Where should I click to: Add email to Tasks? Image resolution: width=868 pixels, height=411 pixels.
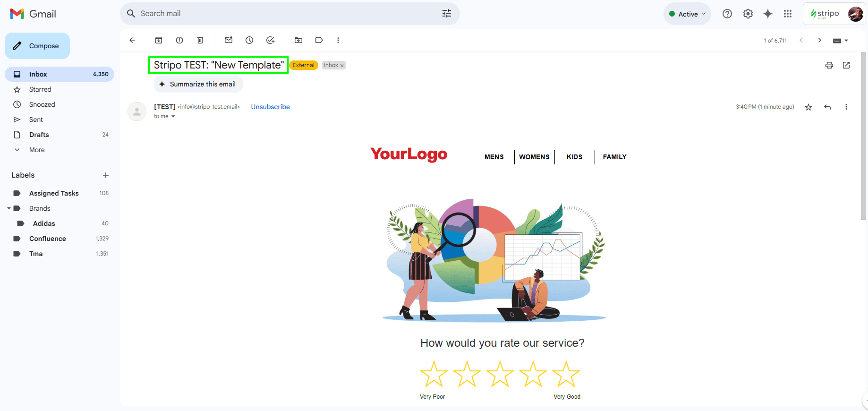coord(270,40)
